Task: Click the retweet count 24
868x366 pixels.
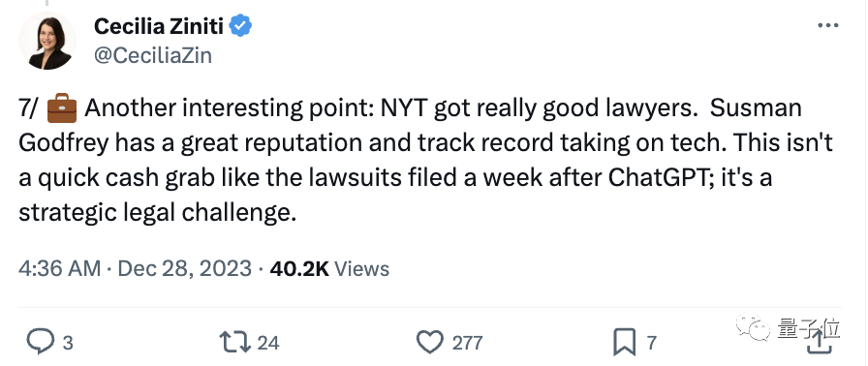Action: pyautogui.click(x=268, y=344)
